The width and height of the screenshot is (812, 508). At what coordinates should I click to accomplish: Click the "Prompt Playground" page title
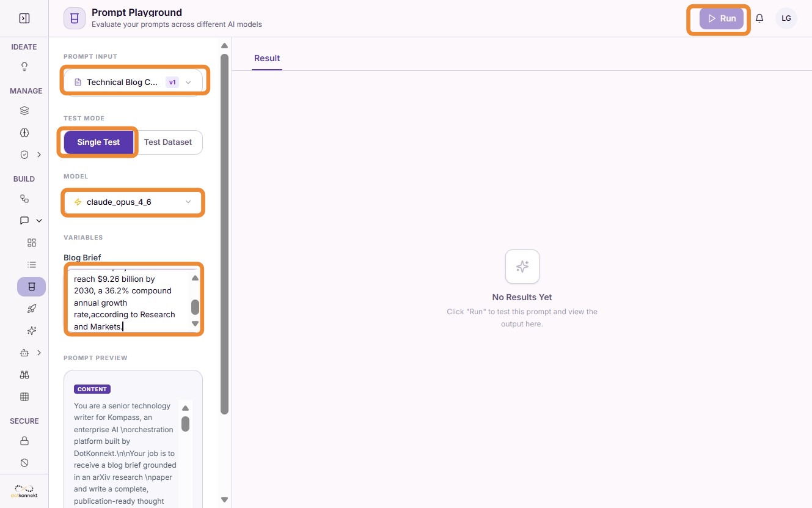coord(137,12)
